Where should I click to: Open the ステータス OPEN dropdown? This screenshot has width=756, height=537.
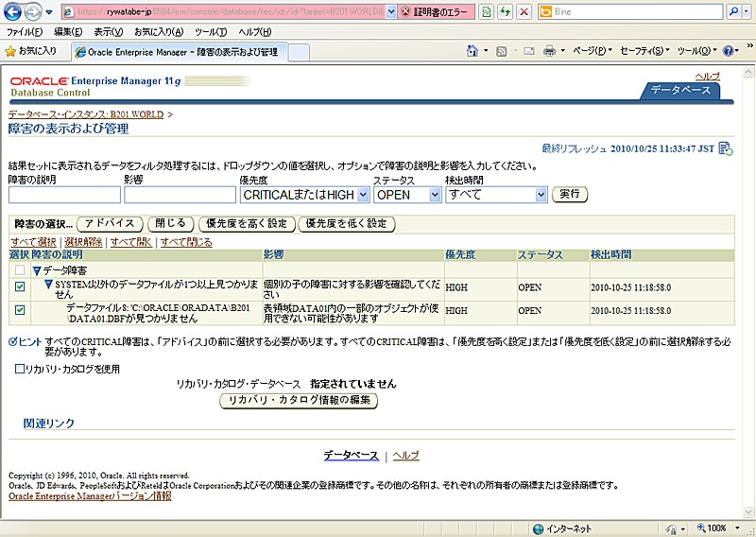tap(407, 195)
